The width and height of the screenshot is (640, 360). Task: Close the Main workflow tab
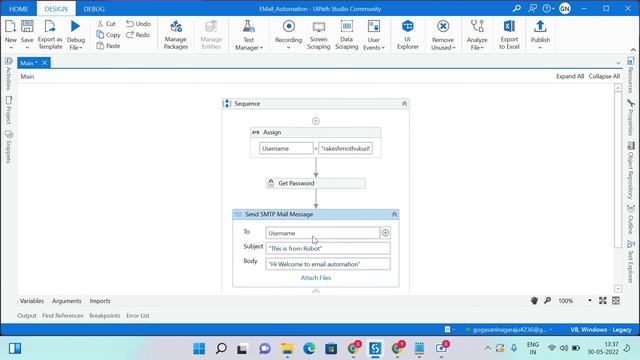(44, 63)
